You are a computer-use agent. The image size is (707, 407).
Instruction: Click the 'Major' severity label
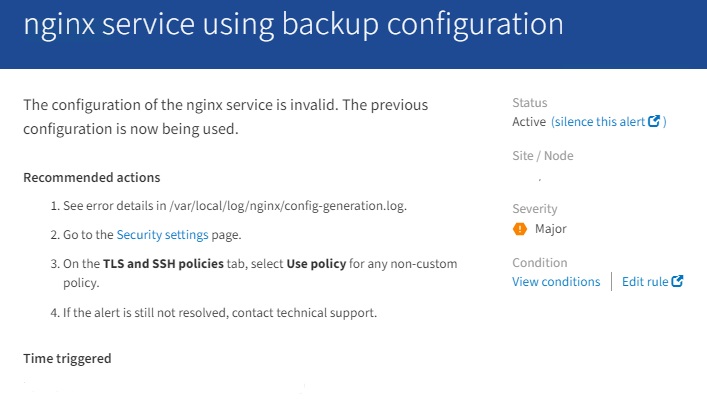(x=551, y=229)
